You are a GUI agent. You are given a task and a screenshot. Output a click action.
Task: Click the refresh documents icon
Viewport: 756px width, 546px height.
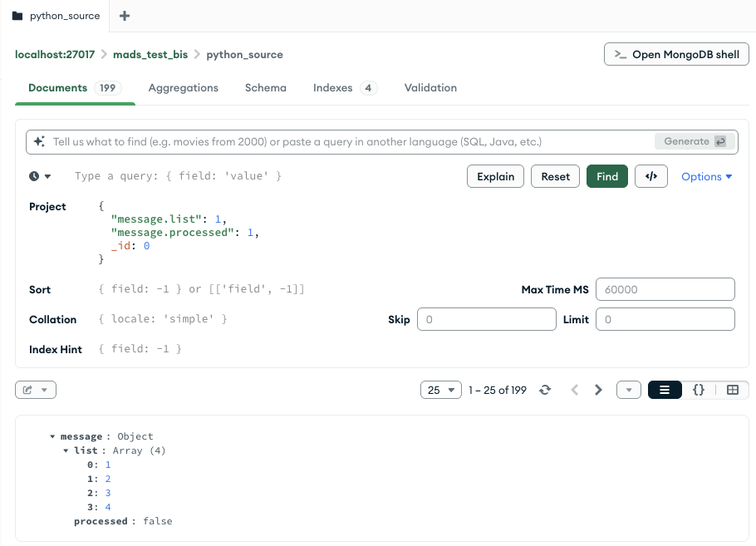545,390
